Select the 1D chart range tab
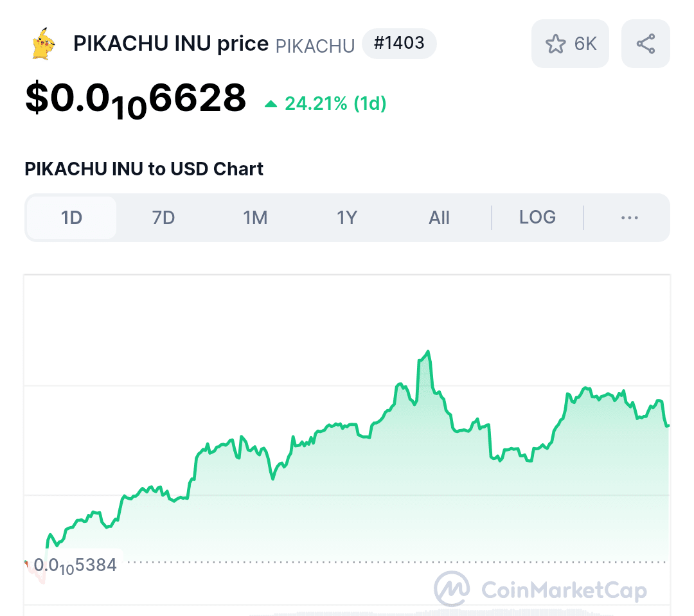This screenshot has height=616, width=694. tap(71, 218)
